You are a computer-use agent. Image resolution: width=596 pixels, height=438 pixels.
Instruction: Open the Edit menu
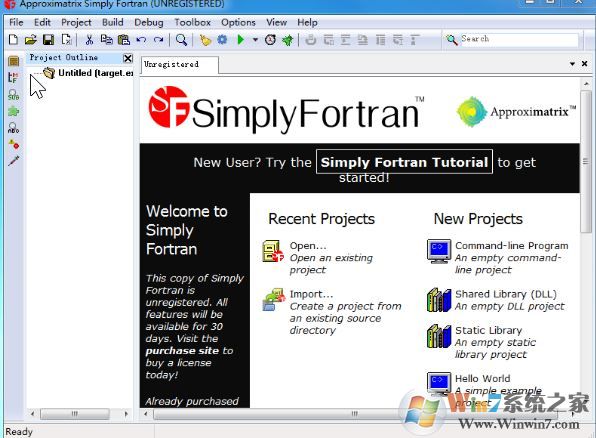tap(42, 22)
